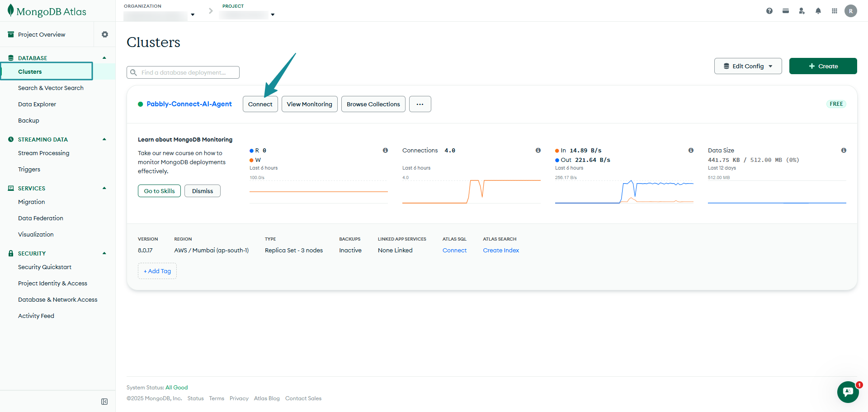Open project settings gear icon

105,34
